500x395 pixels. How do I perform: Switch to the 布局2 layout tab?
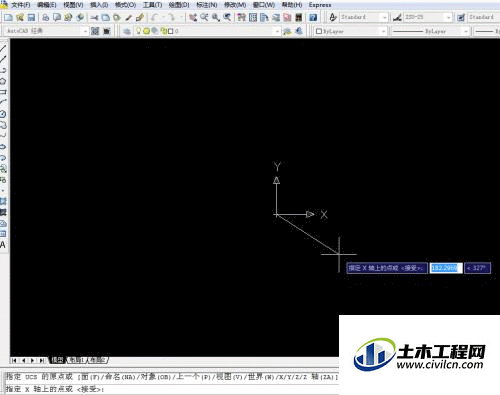(x=97, y=360)
